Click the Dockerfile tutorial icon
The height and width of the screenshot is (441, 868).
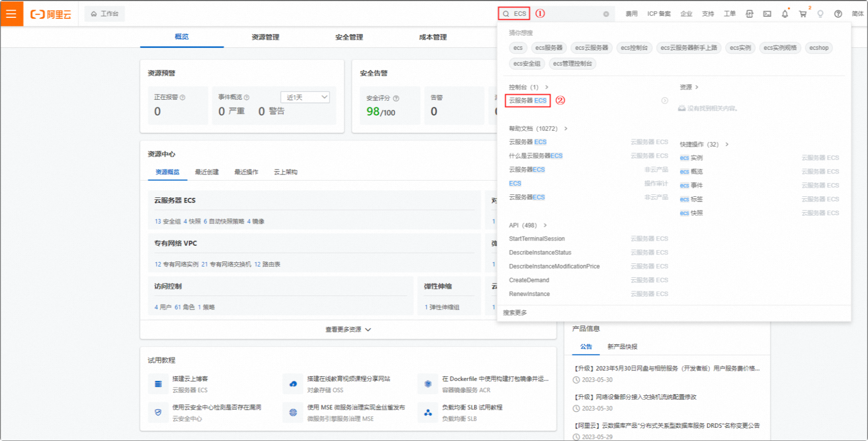(428, 384)
